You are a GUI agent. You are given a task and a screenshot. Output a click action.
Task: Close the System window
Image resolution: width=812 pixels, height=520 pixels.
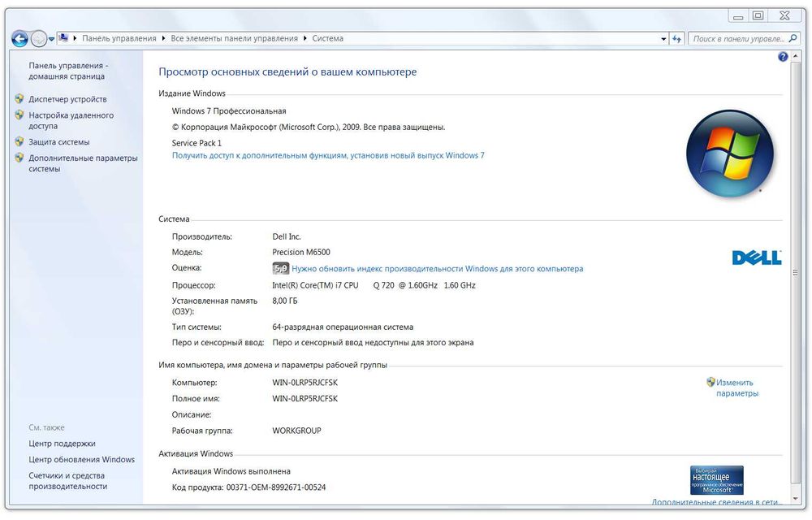pos(785,16)
